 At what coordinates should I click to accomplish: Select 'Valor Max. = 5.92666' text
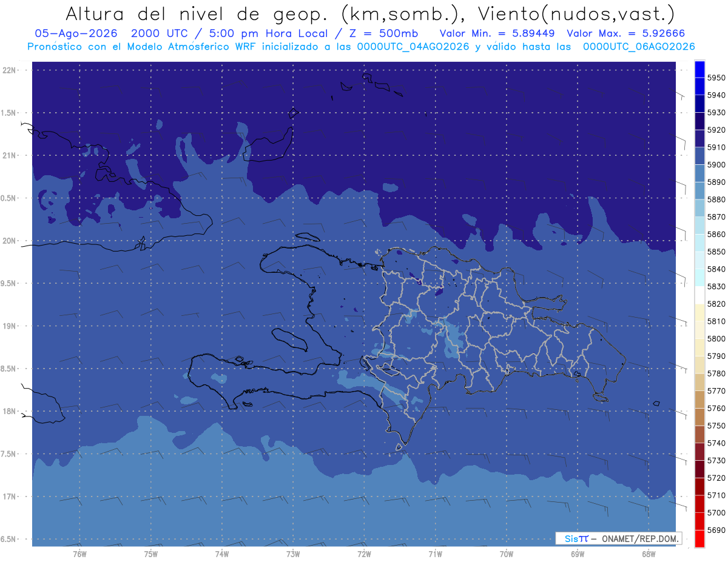click(x=626, y=33)
